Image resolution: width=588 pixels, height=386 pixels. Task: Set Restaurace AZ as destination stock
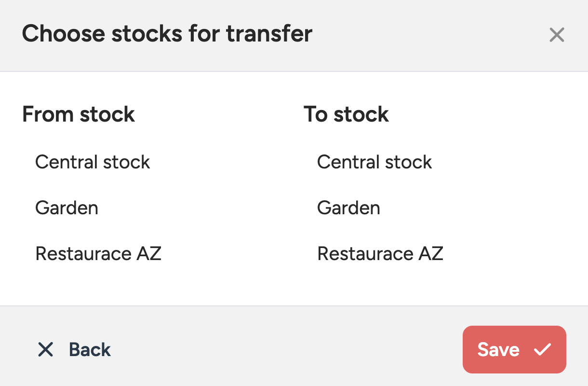(x=380, y=254)
